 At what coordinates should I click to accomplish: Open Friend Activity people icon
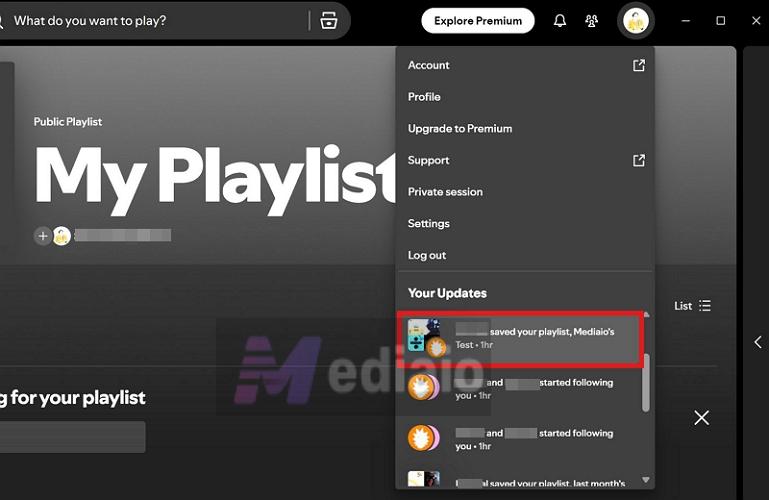coord(591,21)
